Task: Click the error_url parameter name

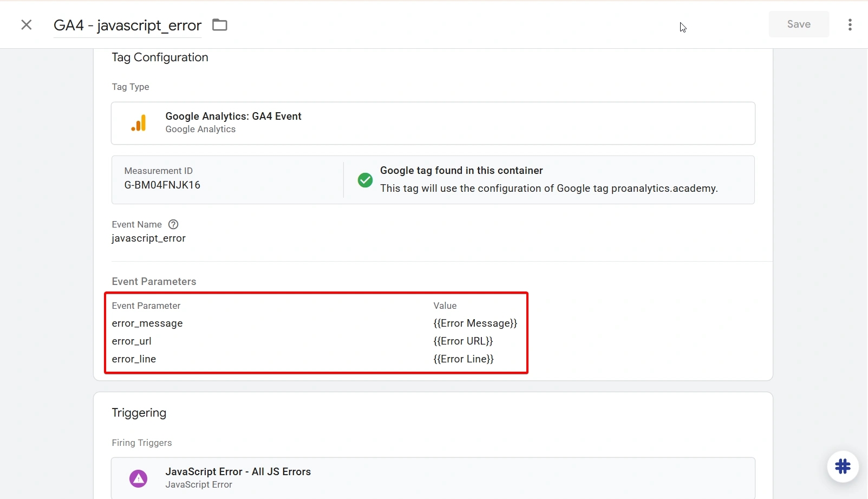Action: click(132, 341)
